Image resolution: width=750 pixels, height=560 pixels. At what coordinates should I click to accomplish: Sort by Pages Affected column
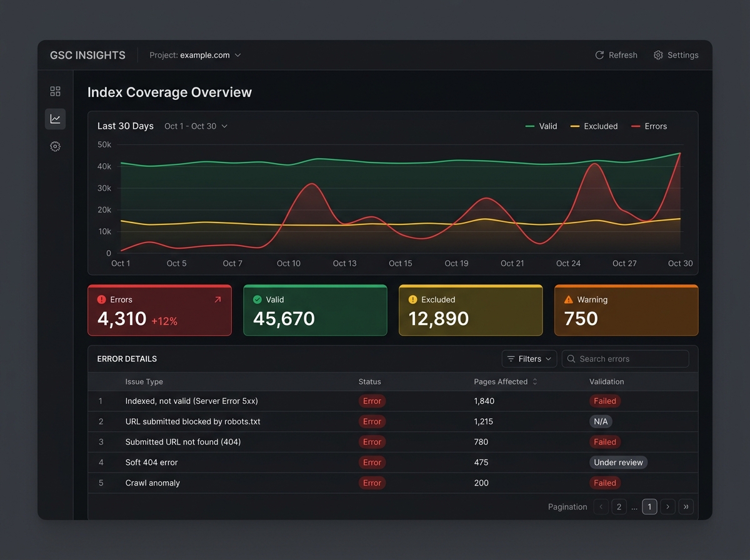(506, 382)
